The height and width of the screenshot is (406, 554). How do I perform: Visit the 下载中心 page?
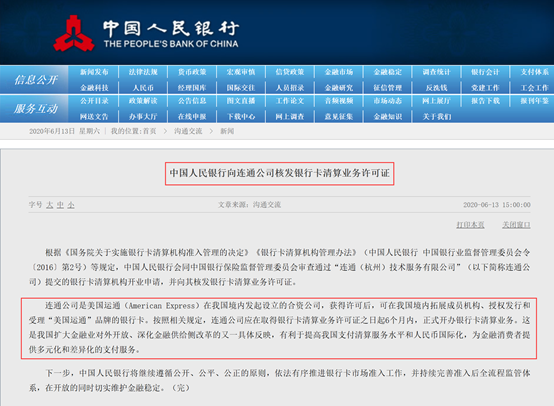tap(241, 117)
